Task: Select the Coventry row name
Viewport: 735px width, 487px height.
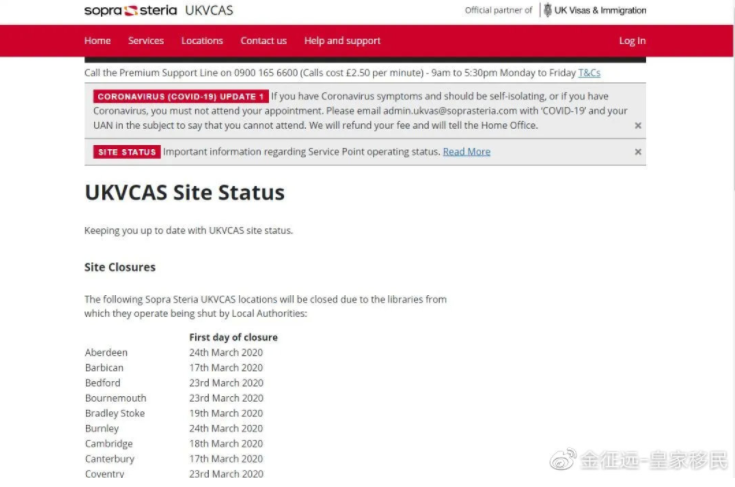Action: [x=105, y=474]
